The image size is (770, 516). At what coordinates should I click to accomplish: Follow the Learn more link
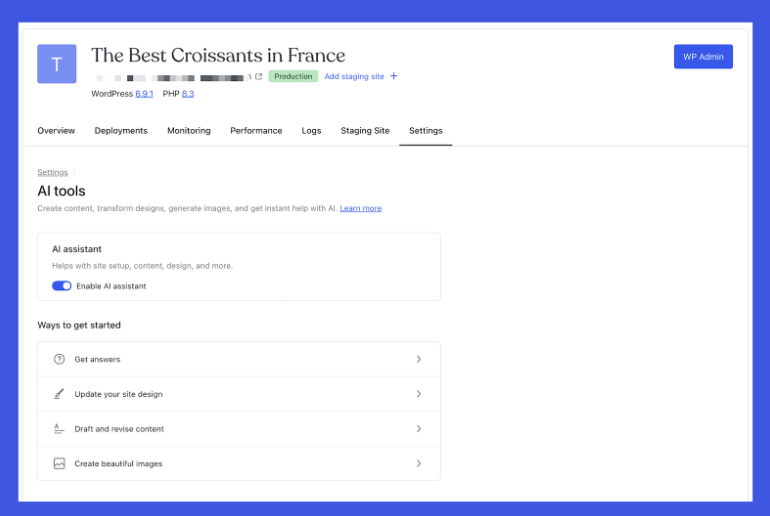click(x=360, y=208)
